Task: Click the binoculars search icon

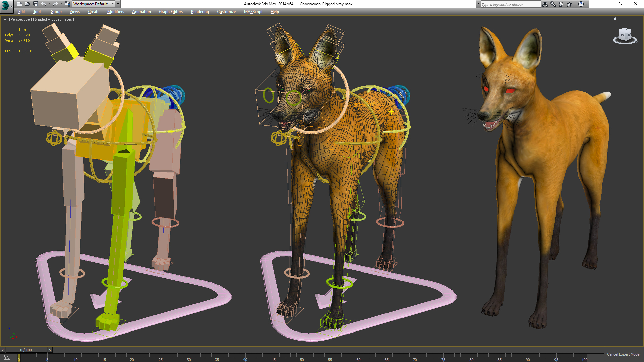Action: (545, 4)
